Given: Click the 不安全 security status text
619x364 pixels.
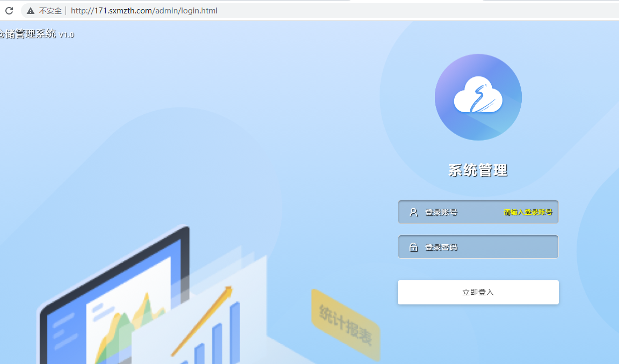Looking at the screenshot, I should click(50, 10).
